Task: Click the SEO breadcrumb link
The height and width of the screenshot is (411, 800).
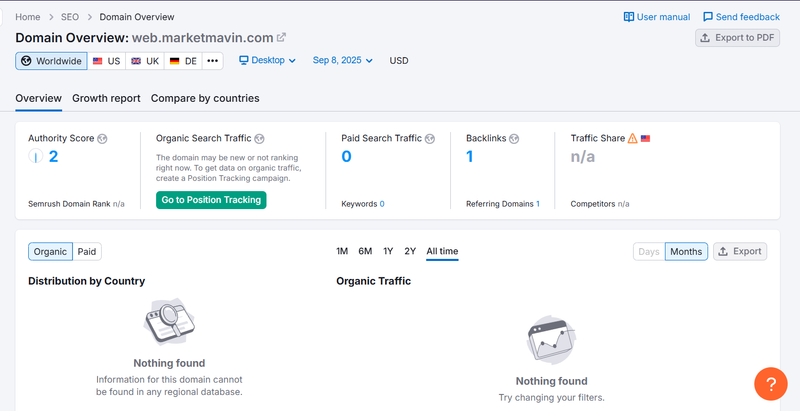Action: coord(70,17)
